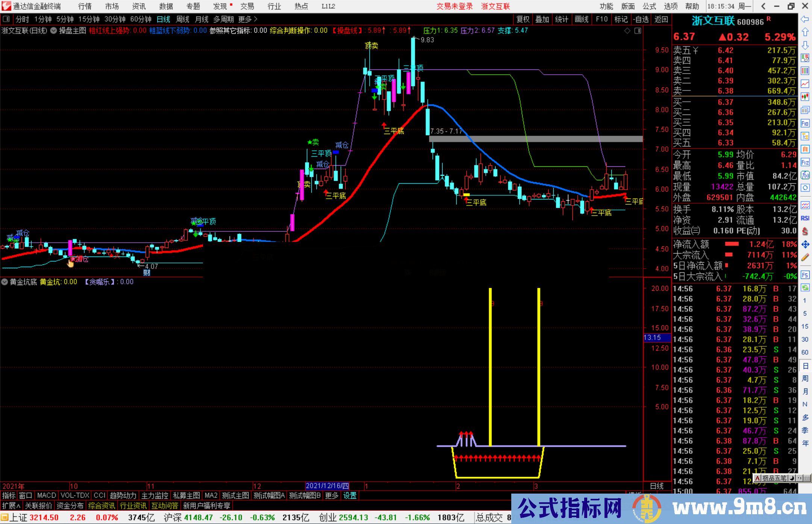This screenshot has height=524, width=812.
Task: Toggle panel icon left of 分时 tab
Action: pyautogui.click(x=6, y=19)
